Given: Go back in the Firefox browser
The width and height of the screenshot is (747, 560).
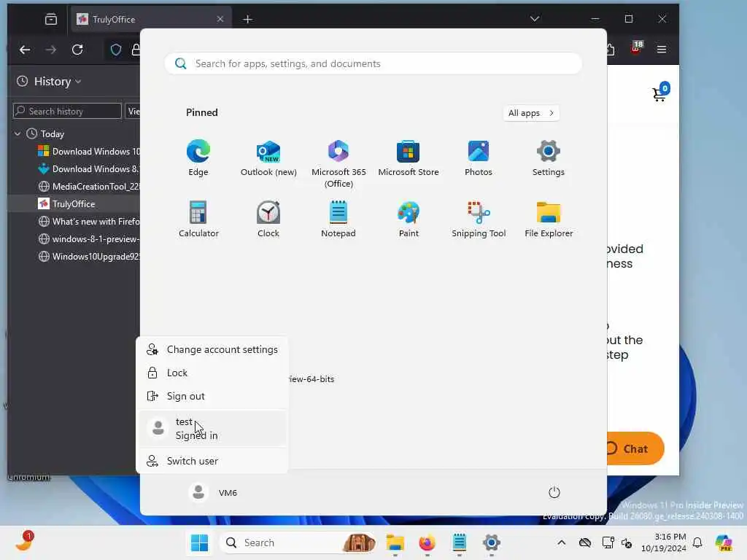Looking at the screenshot, I should (x=25, y=50).
